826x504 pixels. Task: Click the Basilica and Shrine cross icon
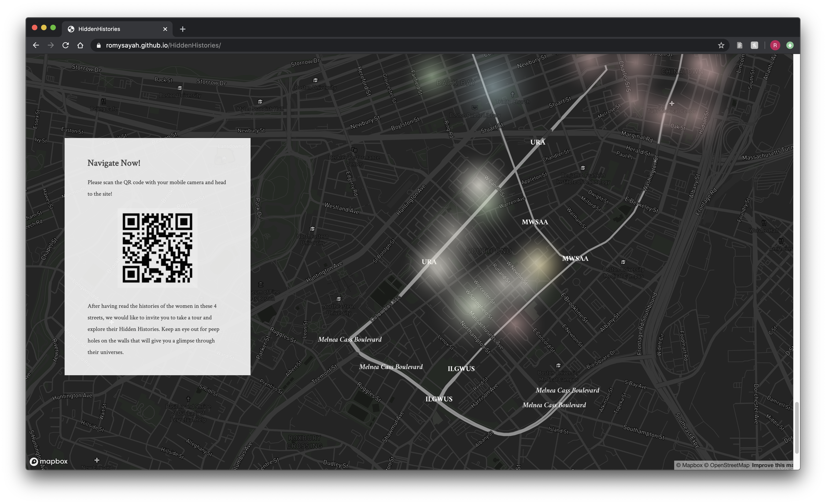(188, 399)
